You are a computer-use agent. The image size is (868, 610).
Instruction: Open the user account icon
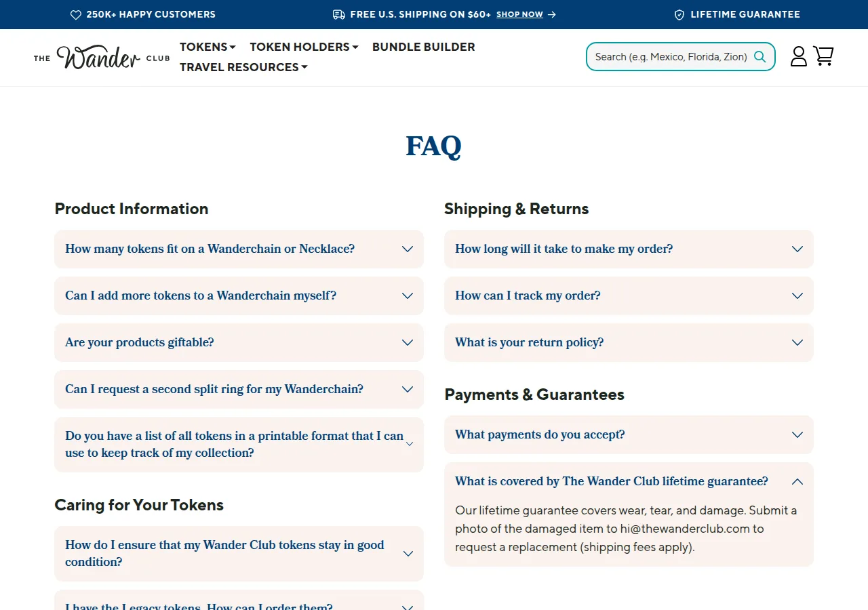(799, 56)
